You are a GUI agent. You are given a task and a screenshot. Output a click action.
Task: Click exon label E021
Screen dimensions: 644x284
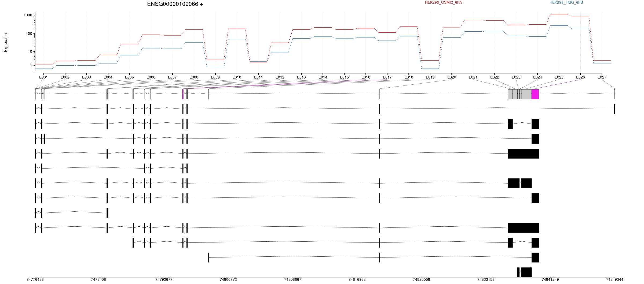(473, 77)
